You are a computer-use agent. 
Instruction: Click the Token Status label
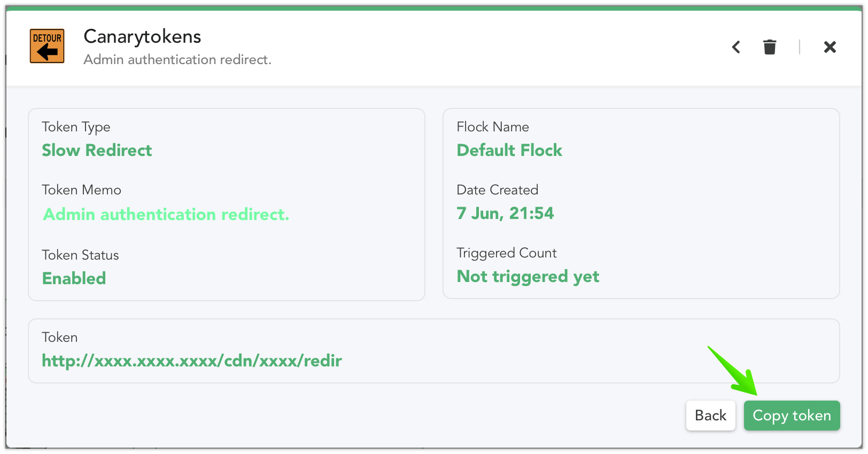point(80,255)
